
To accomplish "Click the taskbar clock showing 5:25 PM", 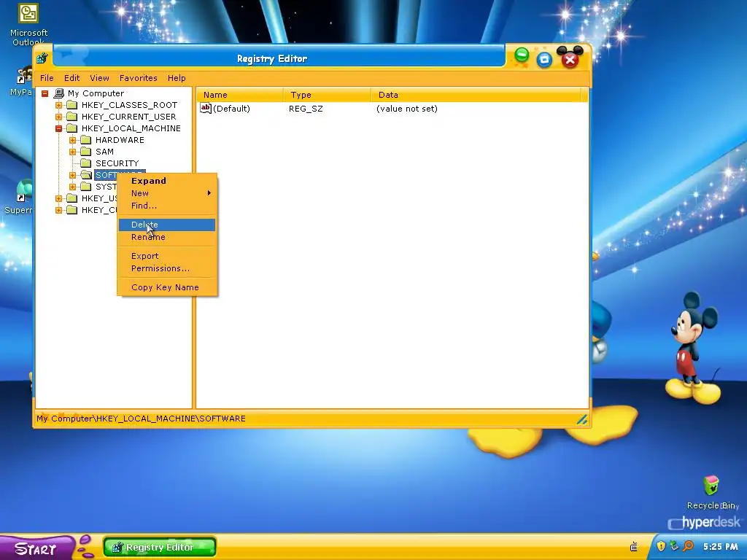I will click(720, 547).
